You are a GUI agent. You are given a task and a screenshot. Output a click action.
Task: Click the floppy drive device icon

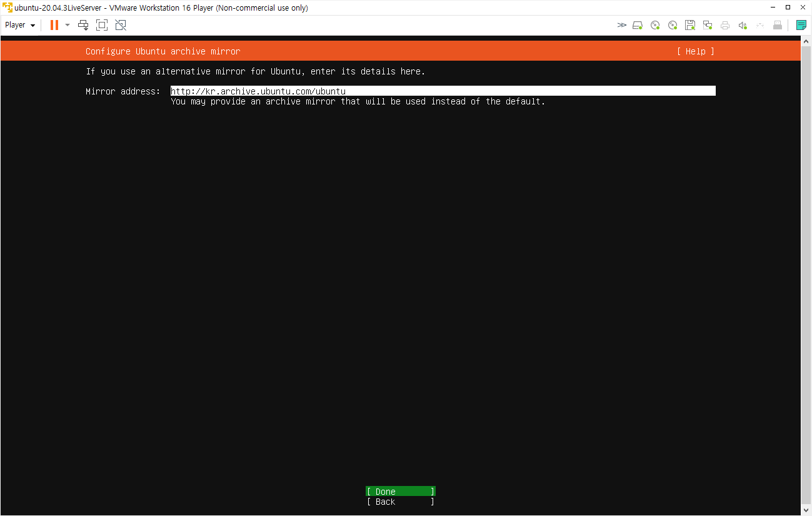(x=690, y=25)
